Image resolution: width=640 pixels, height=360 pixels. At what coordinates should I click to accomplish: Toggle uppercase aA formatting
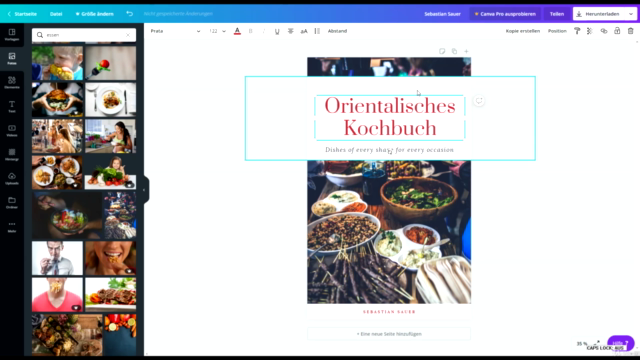304,31
